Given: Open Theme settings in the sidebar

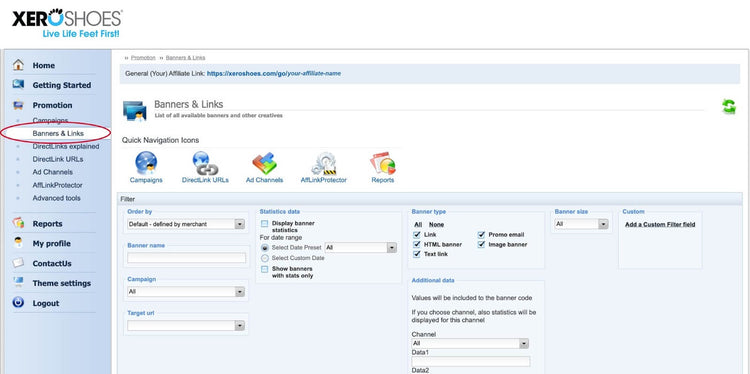Looking at the screenshot, I should (62, 283).
